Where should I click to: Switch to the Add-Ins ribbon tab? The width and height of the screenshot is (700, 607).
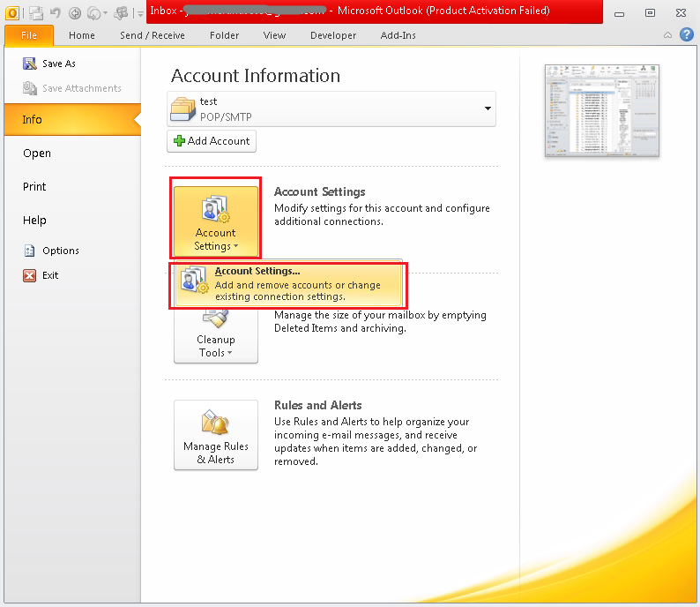tap(398, 35)
